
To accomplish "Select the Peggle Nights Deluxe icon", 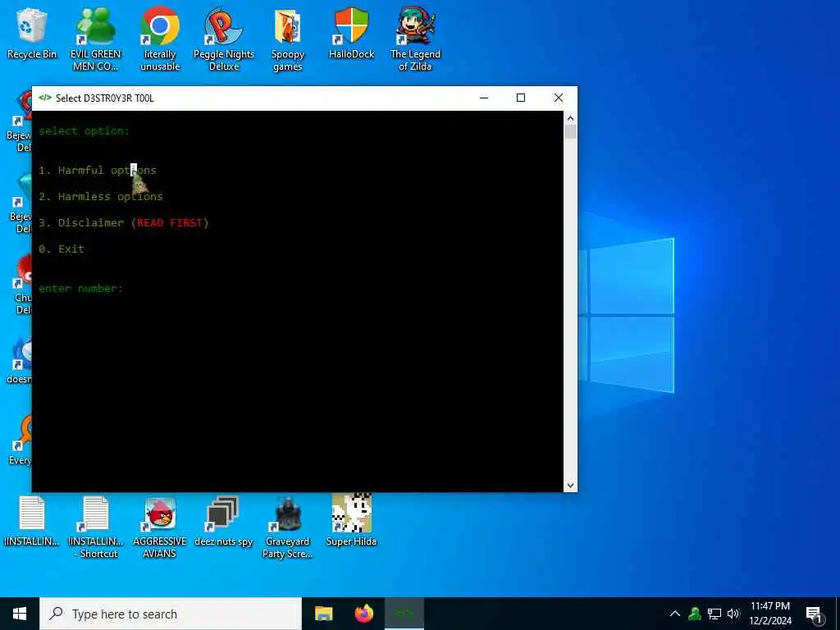I will tap(223, 39).
